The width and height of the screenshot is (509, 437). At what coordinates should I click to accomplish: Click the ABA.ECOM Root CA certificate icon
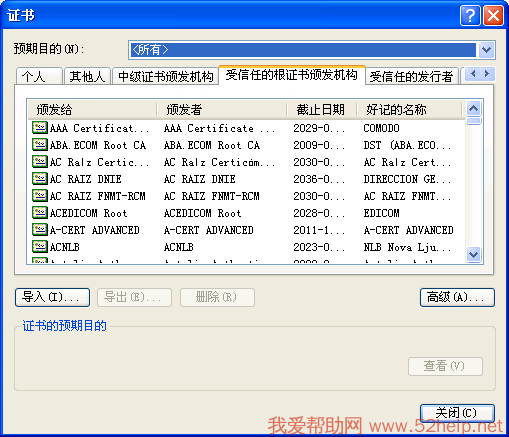[x=40, y=145]
